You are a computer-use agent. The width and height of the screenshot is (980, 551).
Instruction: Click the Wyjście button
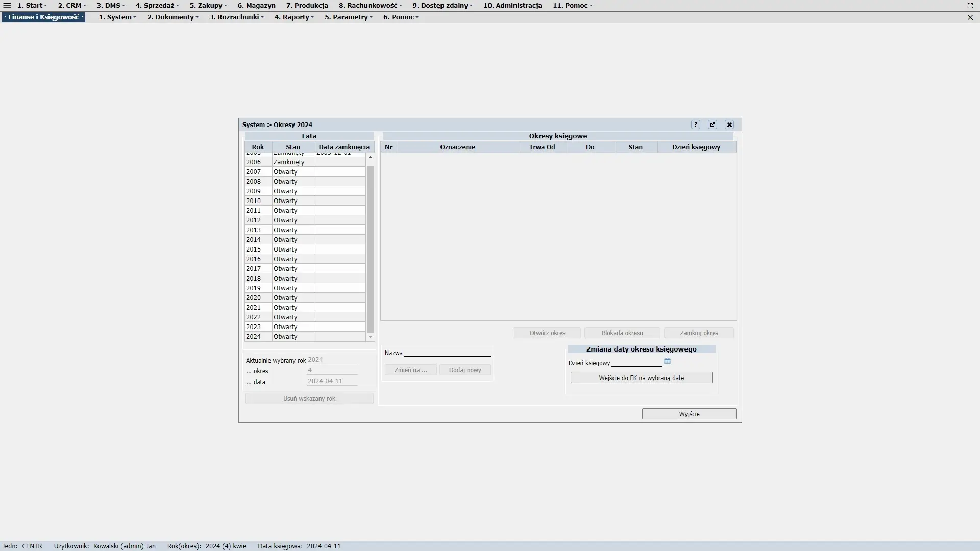(x=689, y=414)
